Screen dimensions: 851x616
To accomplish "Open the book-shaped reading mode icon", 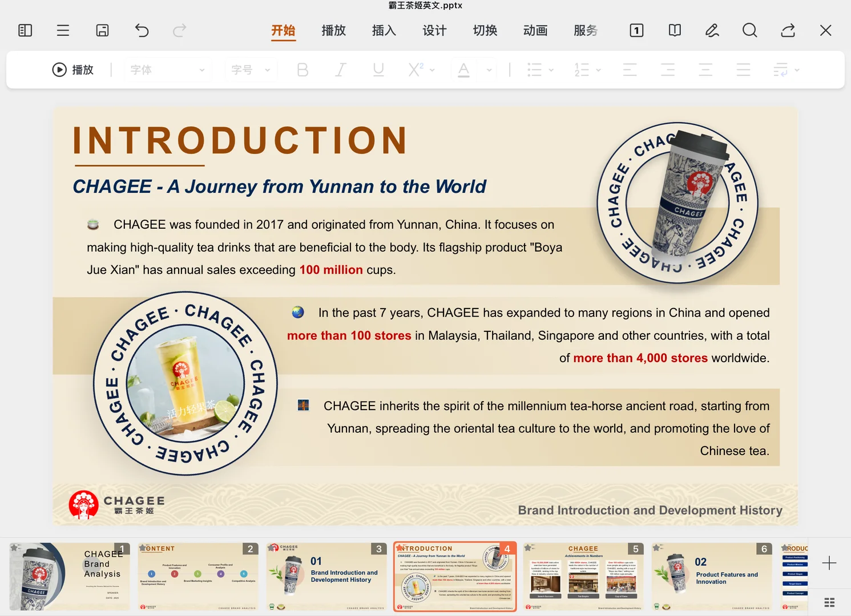I will (675, 30).
